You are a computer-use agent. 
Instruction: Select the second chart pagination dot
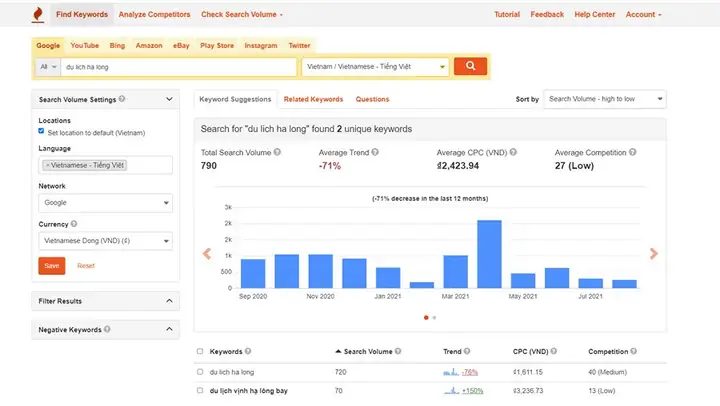pos(434,317)
